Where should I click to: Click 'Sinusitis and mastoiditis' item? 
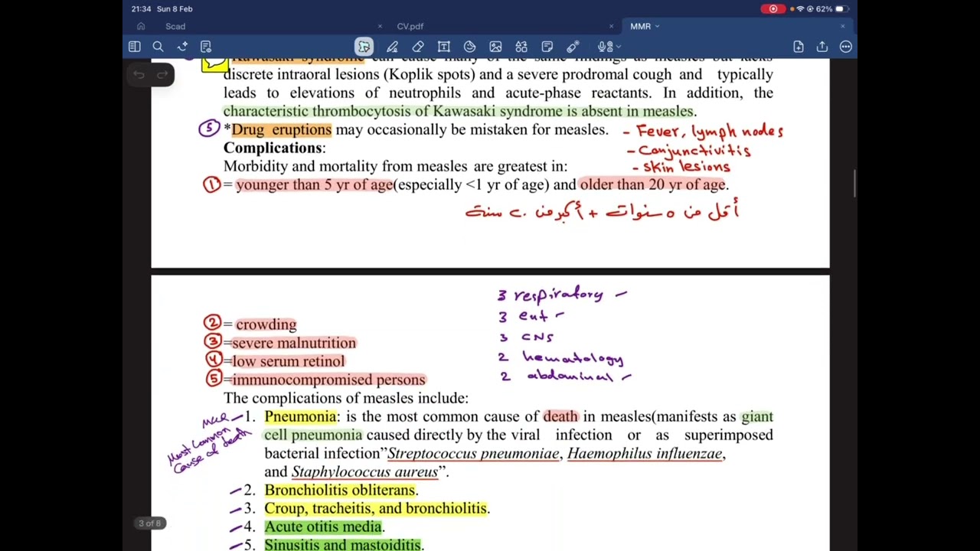[x=343, y=544]
